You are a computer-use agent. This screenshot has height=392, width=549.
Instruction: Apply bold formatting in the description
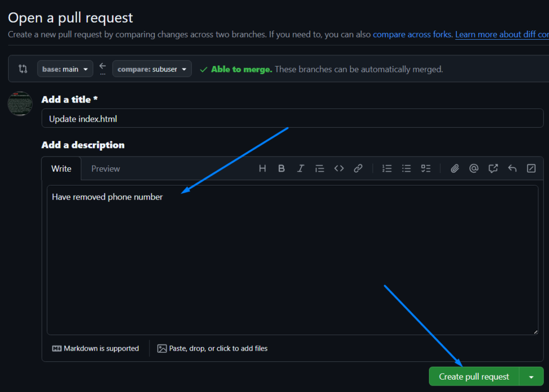click(x=281, y=168)
